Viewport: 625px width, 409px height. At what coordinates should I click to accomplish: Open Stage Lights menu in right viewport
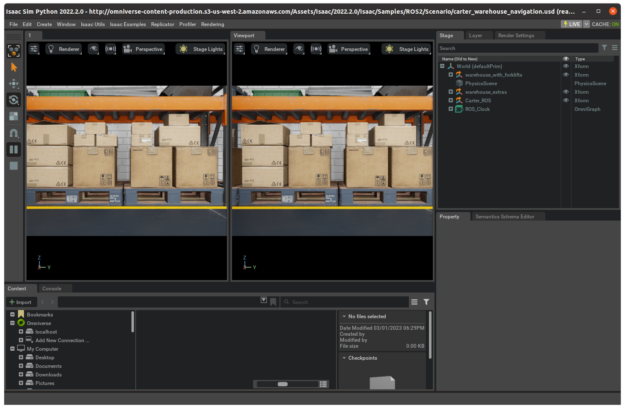407,49
